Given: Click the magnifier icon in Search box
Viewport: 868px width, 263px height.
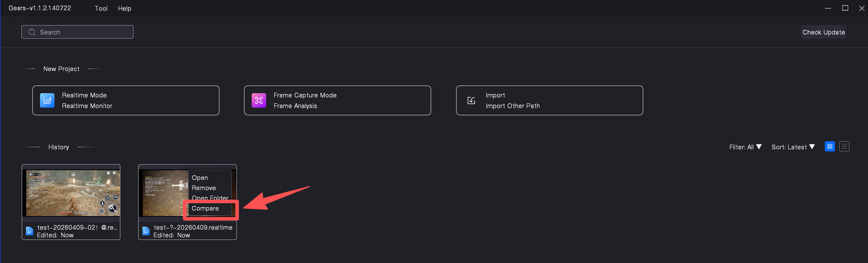Looking at the screenshot, I should pos(32,32).
